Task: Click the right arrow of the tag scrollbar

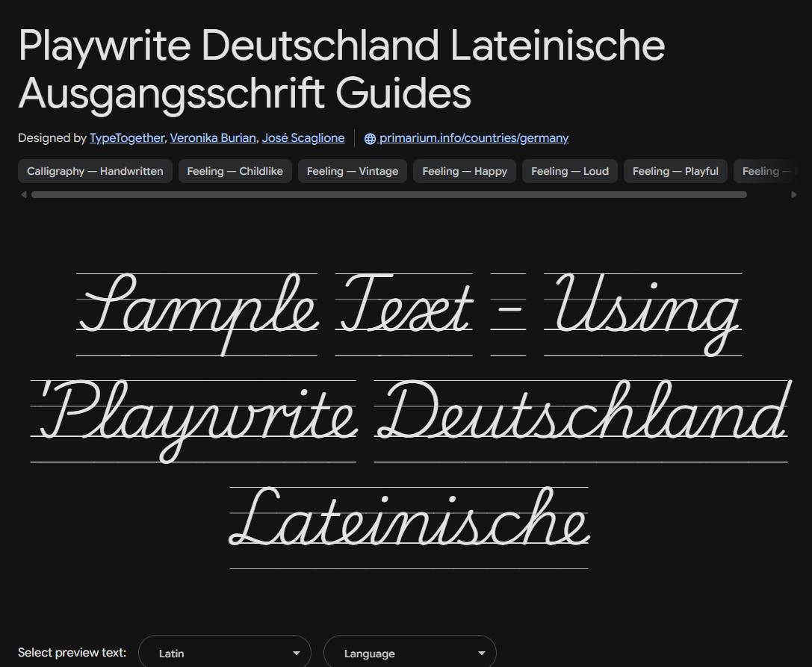Action: pos(794,195)
